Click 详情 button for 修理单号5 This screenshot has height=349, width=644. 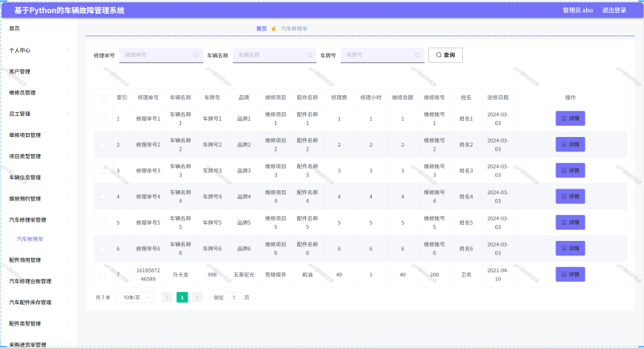(570, 222)
